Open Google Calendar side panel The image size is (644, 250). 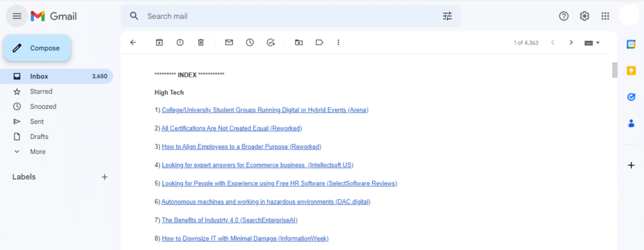[x=631, y=45]
